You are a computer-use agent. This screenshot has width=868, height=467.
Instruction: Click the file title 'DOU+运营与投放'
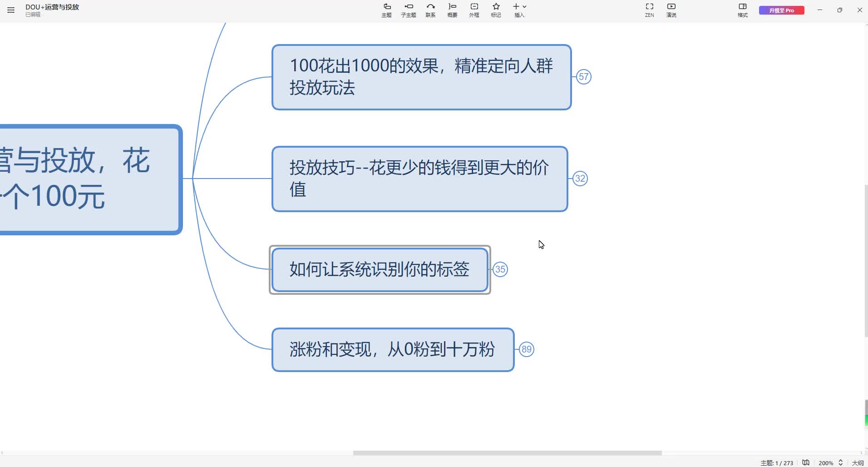coord(52,7)
